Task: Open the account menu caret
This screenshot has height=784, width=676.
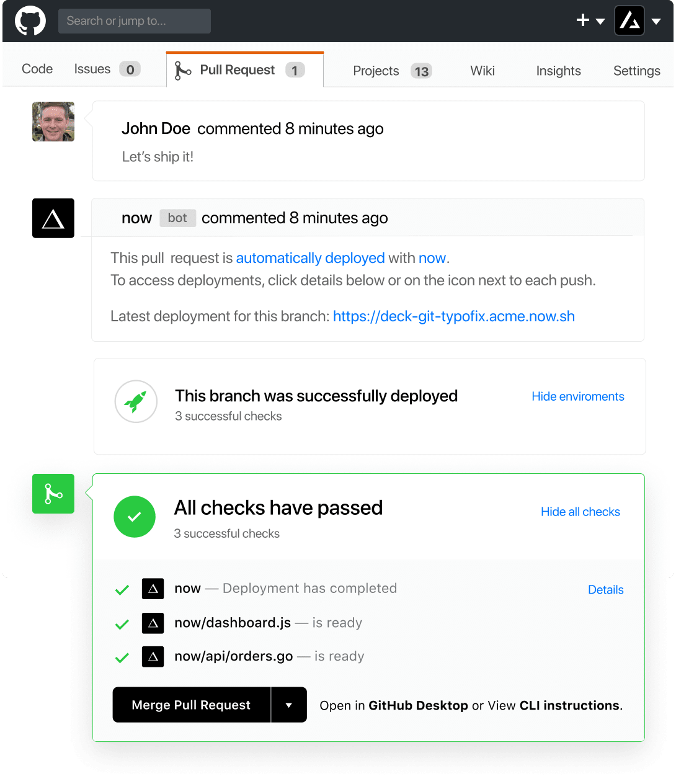Action: coord(656,21)
